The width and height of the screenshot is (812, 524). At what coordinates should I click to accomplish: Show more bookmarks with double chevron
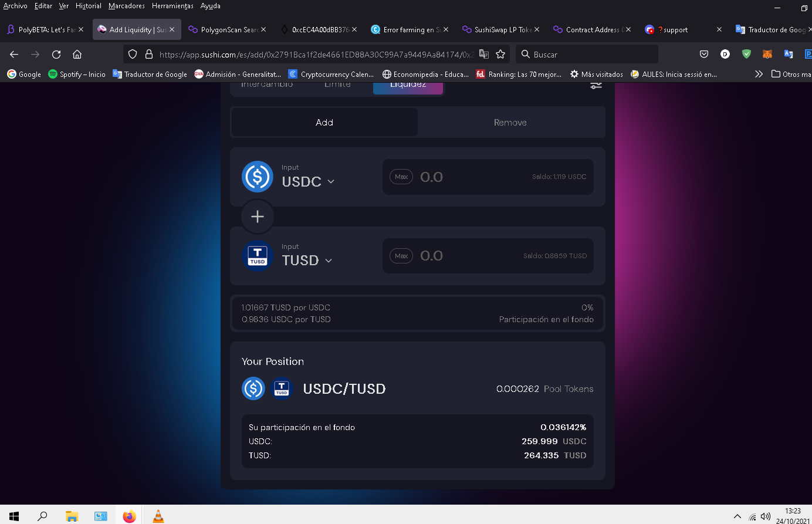coord(759,74)
